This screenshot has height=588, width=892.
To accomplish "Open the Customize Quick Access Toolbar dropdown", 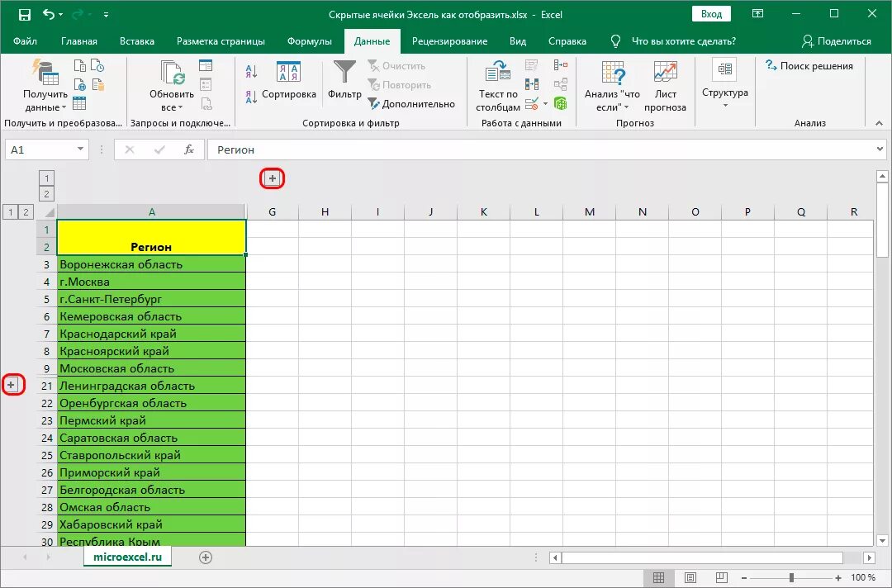I will (106, 15).
